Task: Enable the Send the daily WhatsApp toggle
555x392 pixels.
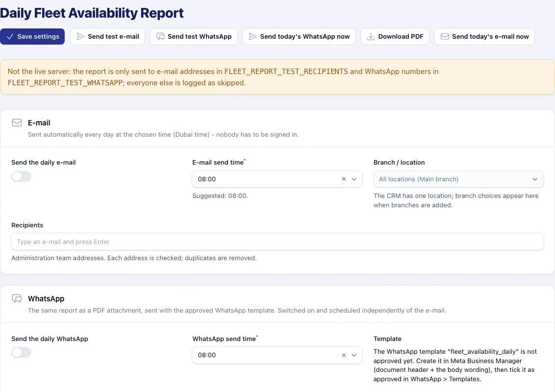Action: click(x=21, y=352)
